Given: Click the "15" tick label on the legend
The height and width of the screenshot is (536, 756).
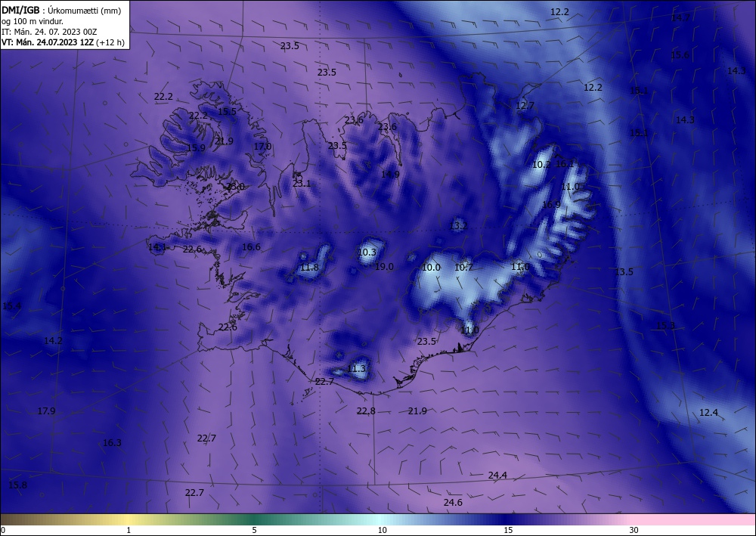Looking at the screenshot, I should point(508,530).
